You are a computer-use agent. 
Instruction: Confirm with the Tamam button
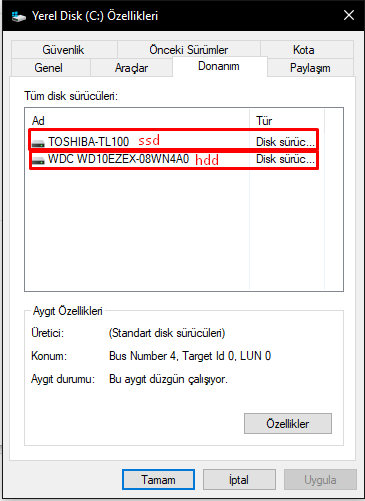(x=158, y=480)
